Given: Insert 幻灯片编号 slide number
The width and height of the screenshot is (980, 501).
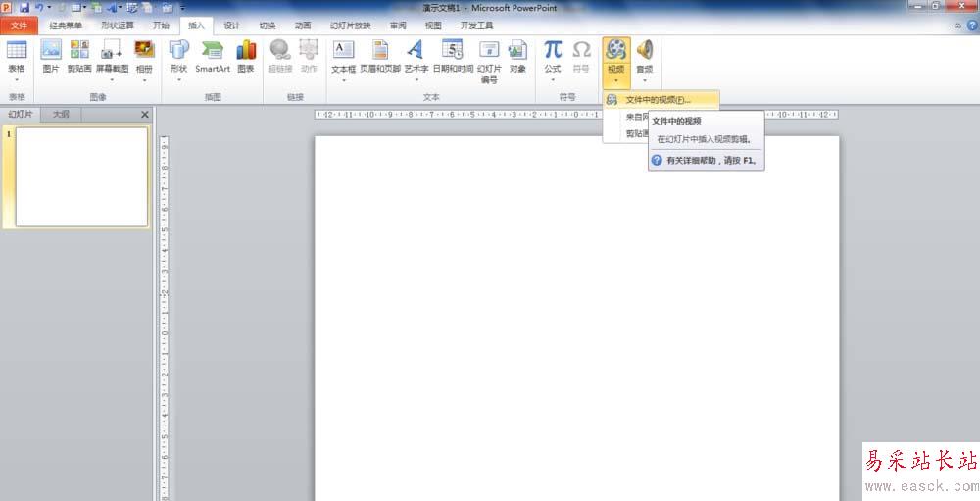Looking at the screenshot, I should point(489,50).
